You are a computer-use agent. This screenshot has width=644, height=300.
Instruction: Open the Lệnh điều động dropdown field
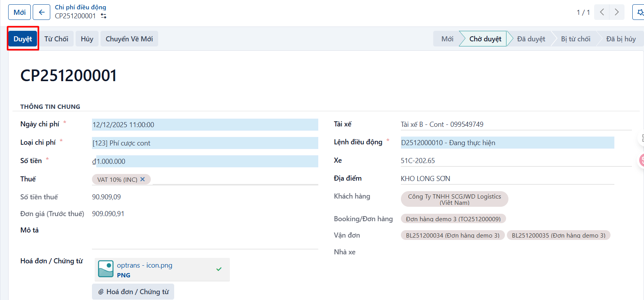click(x=507, y=142)
